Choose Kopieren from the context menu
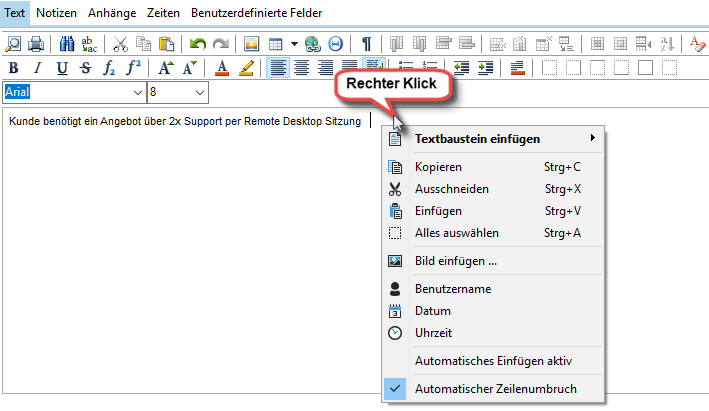 tap(438, 167)
